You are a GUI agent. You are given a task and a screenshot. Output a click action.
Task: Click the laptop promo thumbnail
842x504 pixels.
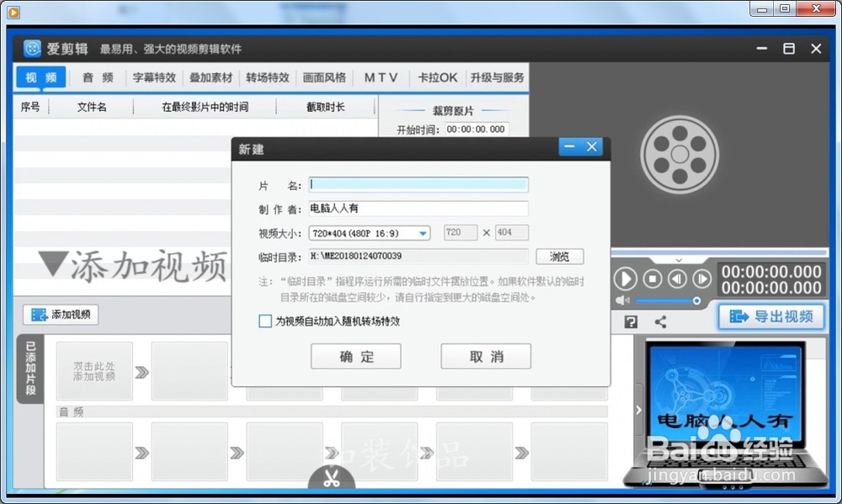(725, 413)
